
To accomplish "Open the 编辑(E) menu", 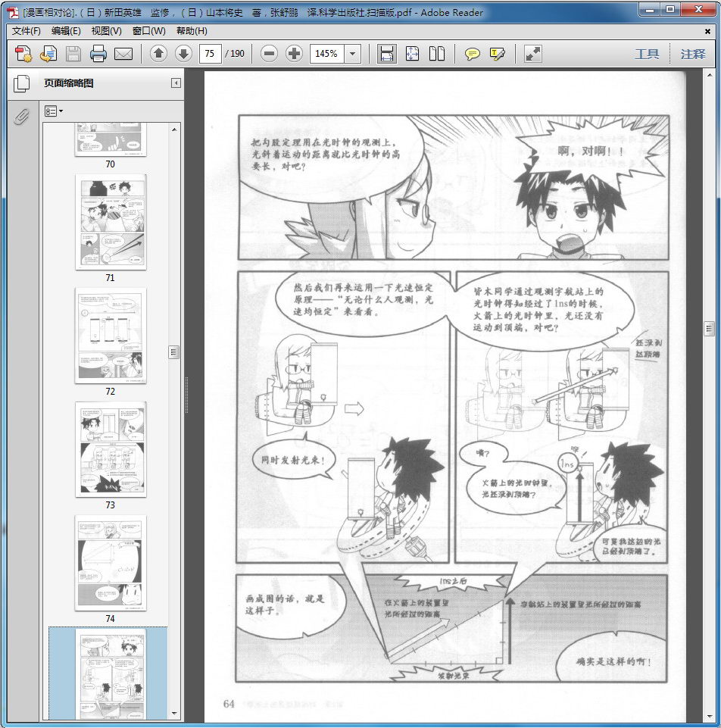I will click(66, 31).
